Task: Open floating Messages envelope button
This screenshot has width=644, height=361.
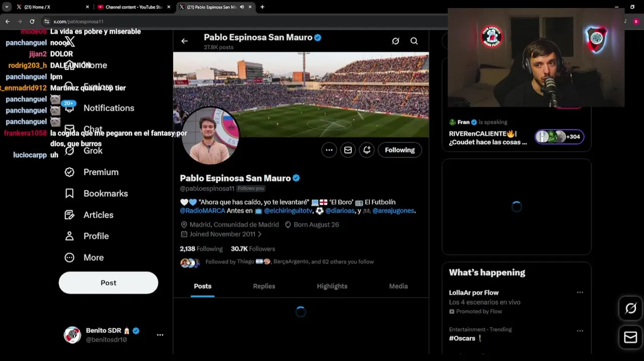Action: click(x=630, y=337)
